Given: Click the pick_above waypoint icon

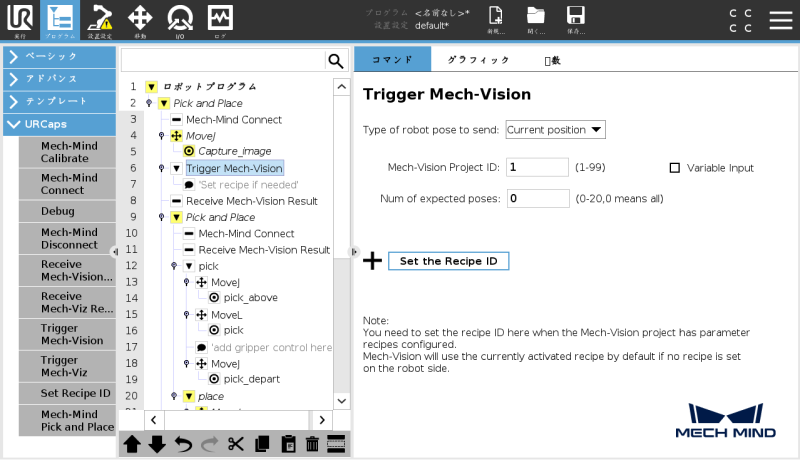Looking at the screenshot, I should (214, 297).
